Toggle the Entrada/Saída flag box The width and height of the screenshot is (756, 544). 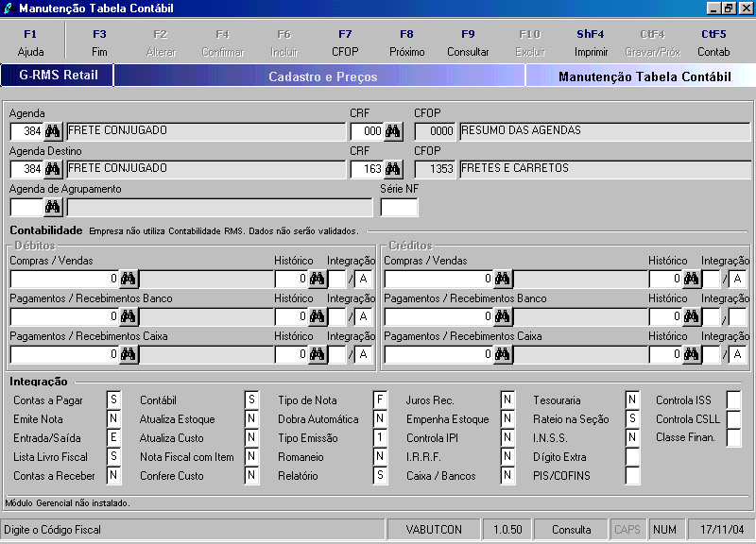pyautogui.click(x=113, y=437)
